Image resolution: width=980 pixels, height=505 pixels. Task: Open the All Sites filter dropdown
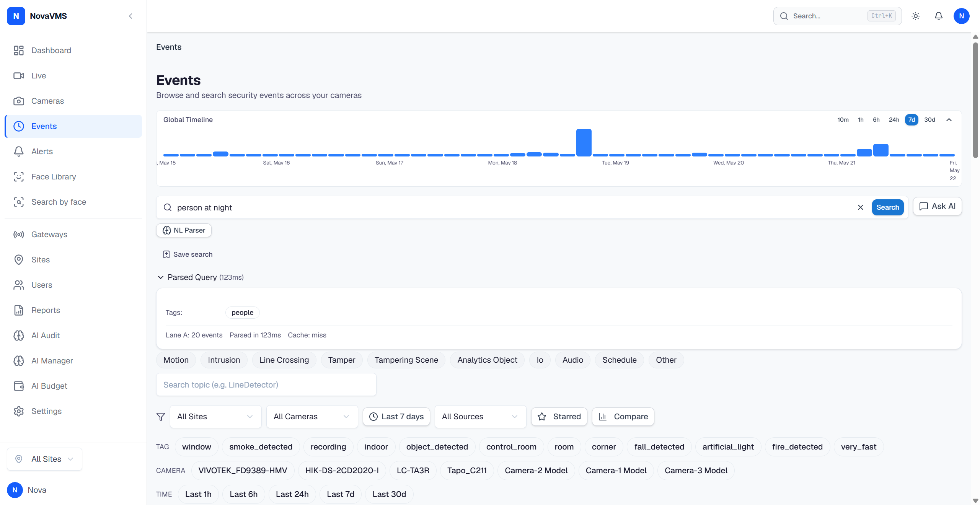pyautogui.click(x=215, y=417)
